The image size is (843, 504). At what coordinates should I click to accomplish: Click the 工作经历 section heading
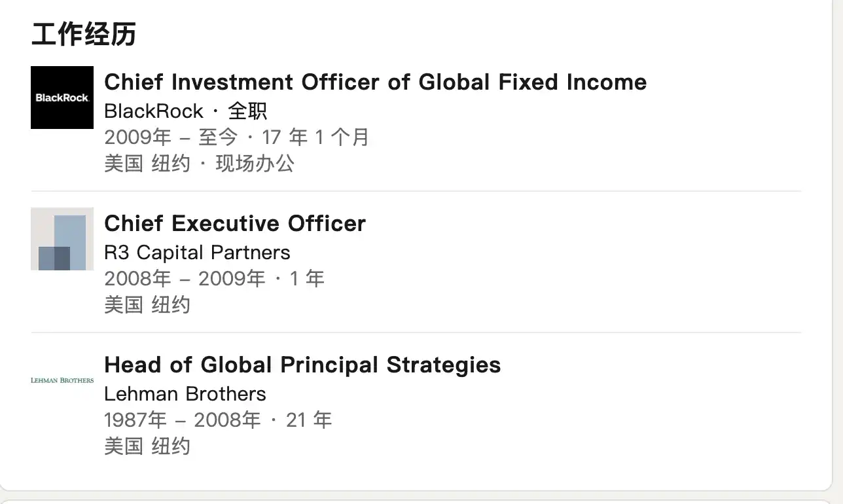click(84, 35)
